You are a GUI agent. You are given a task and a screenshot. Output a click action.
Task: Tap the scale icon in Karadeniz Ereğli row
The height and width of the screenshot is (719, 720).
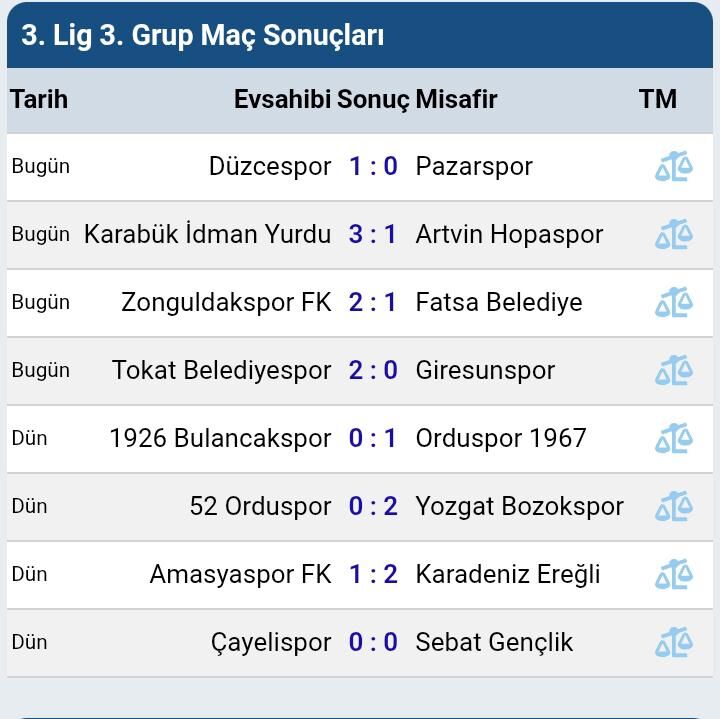(x=673, y=575)
